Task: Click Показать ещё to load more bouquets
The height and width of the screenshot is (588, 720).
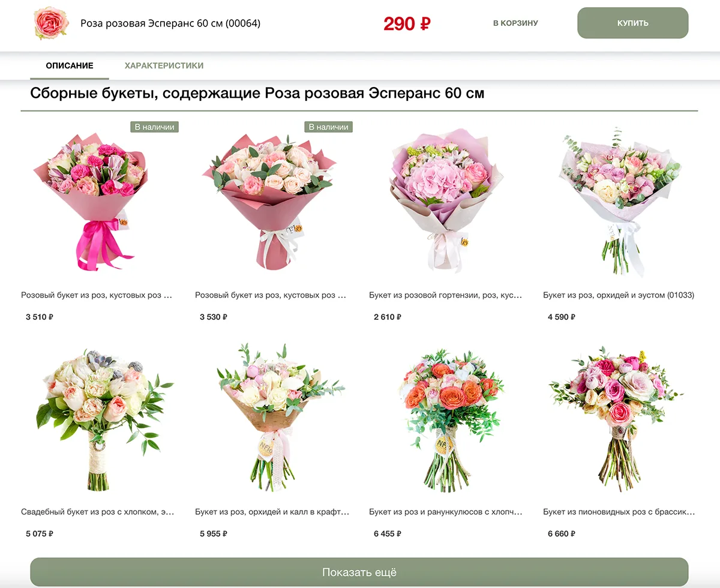Action: [x=359, y=572]
